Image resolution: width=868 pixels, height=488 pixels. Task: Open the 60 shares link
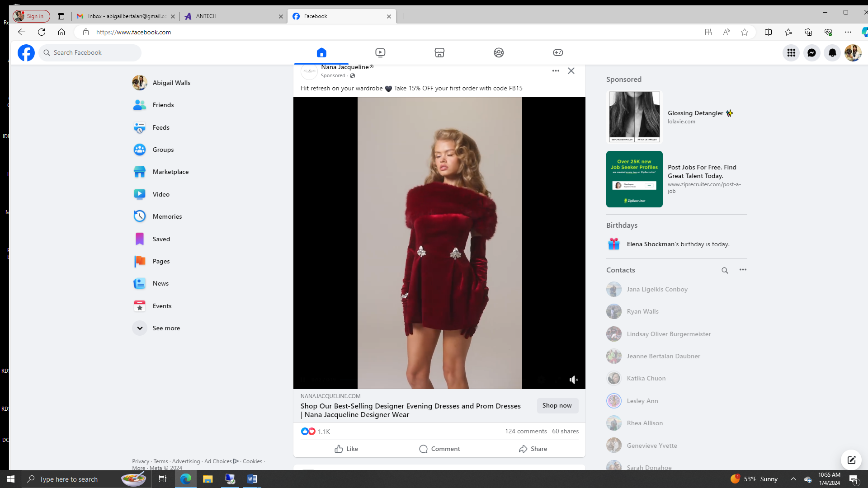(565, 432)
